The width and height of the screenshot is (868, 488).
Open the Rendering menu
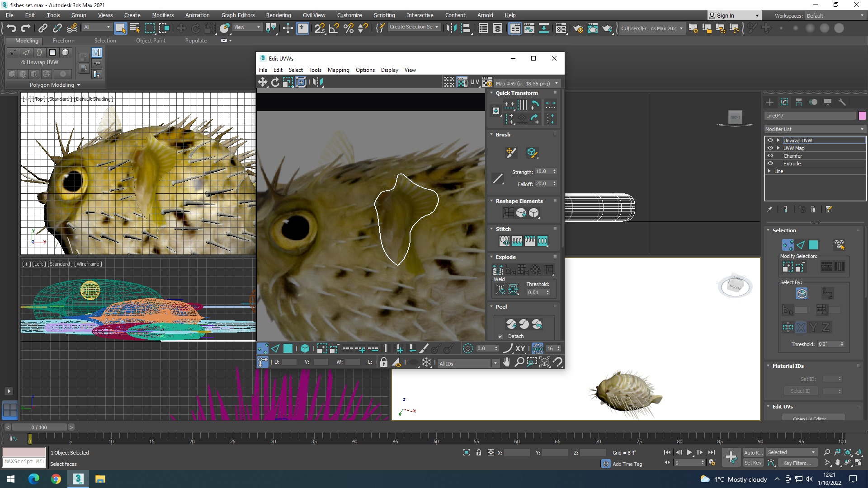tap(278, 15)
